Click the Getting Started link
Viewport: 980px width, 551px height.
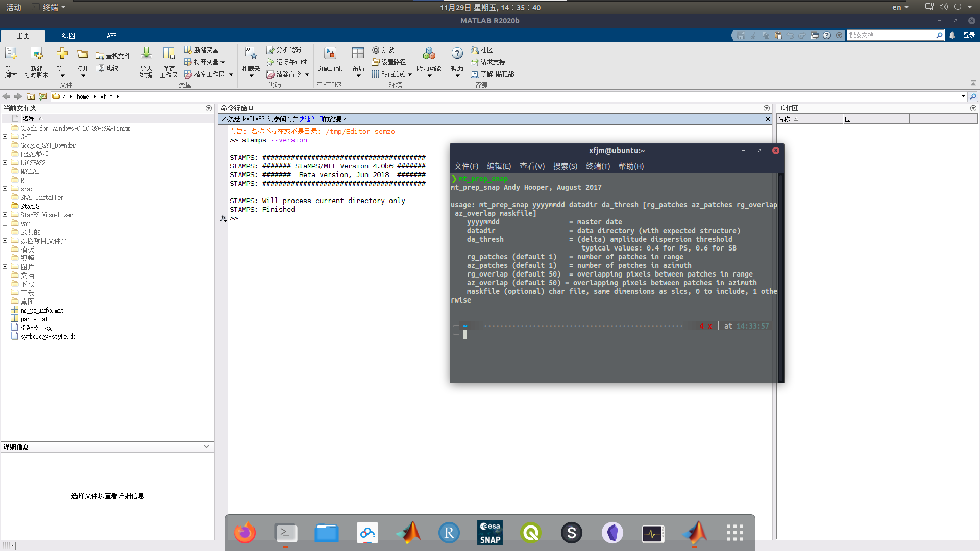tap(310, 119)
